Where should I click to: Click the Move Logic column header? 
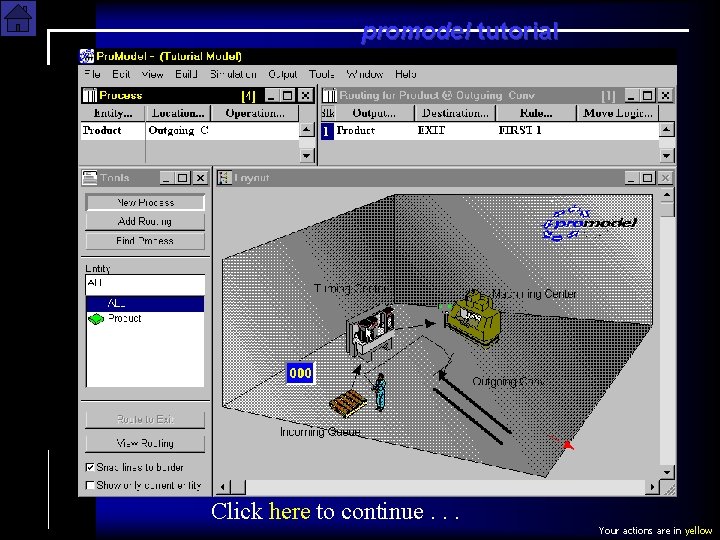pyautogui.click(x=618, y=113)
